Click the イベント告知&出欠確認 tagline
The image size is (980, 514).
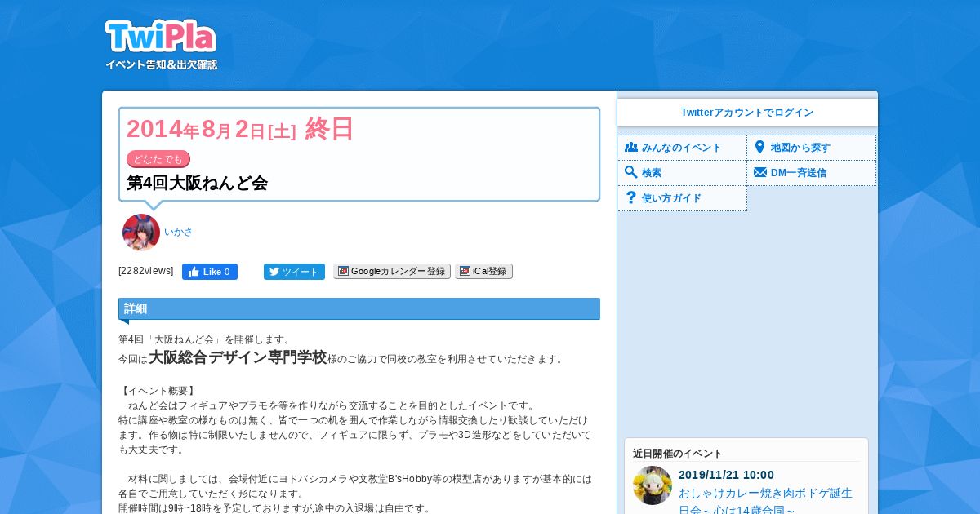(x=162, y=64)
